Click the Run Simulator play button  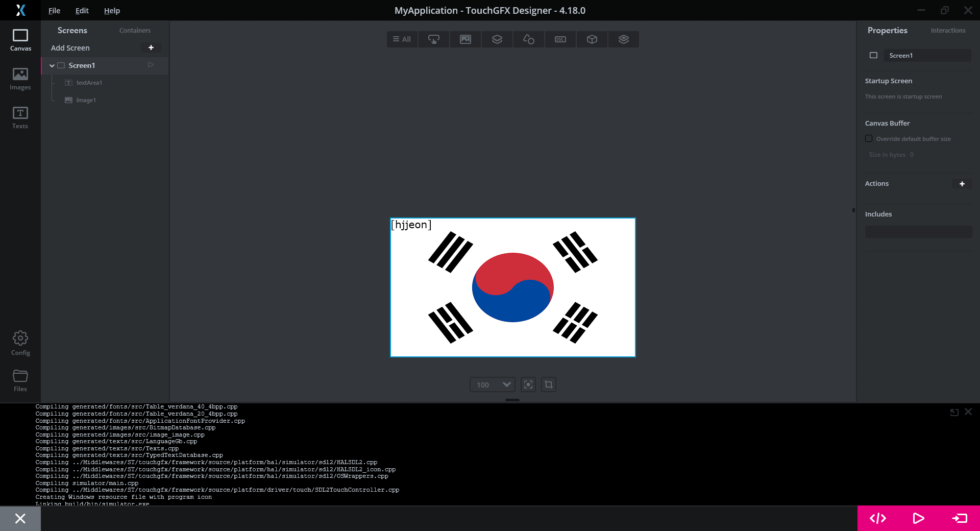[918, 518]
